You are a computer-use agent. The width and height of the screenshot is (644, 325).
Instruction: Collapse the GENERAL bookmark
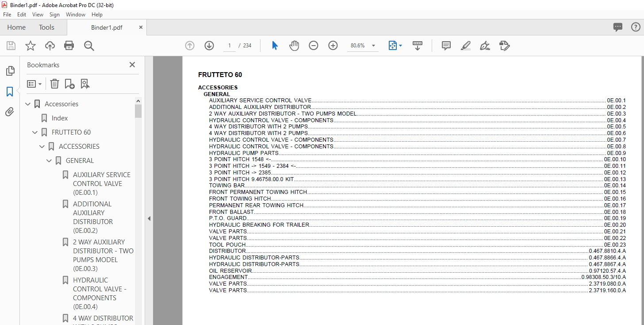point(50,161)
